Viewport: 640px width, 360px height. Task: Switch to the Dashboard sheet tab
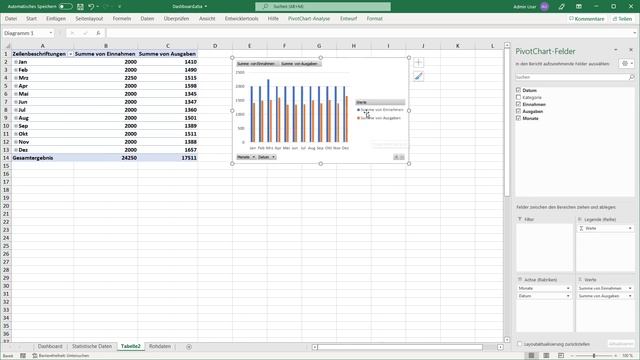(x=50, y=347)
